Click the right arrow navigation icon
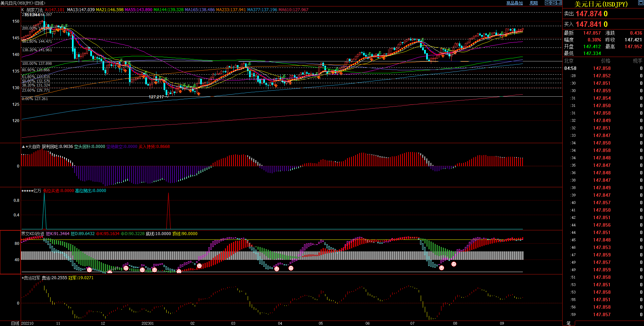The height and width of the screenshot is (326, 644). [553, 3]
